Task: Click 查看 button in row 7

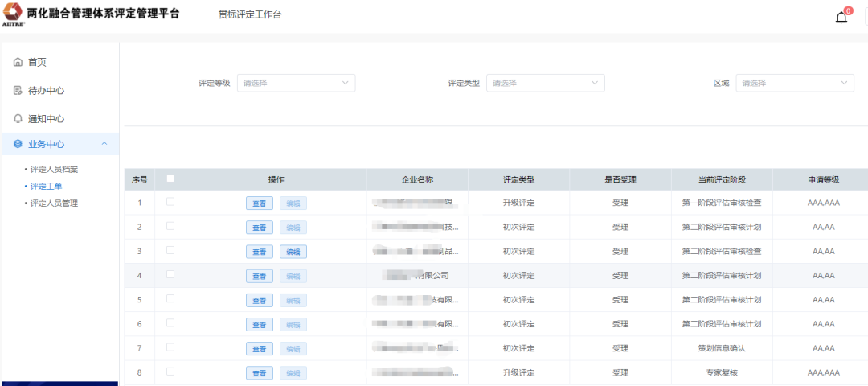Action: click(x=260, y=349)
